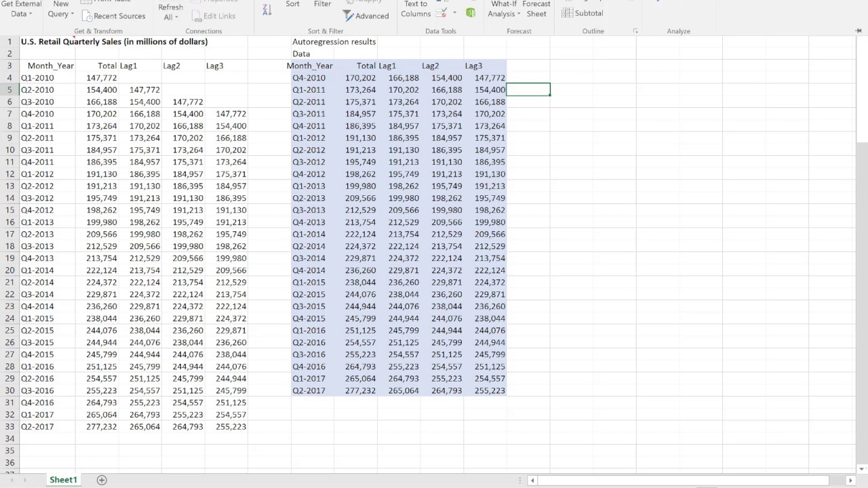Select Q4-2016 cell in row 31
The width and height of the screenshot is (868, 488).
(x=37, y=403)
